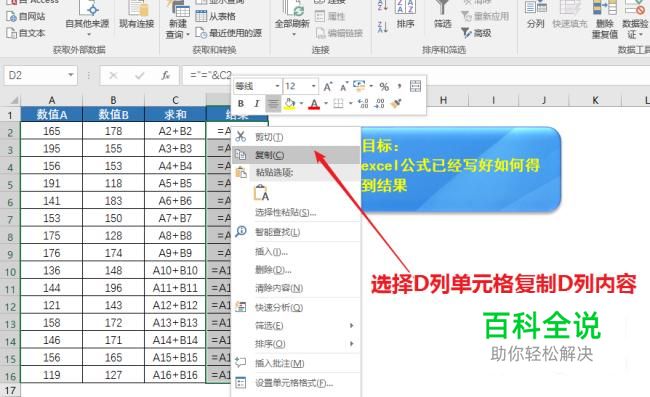This screenshot has height=397, width=650.
Task: Select column H header
Action: click(x=444, y=100)
